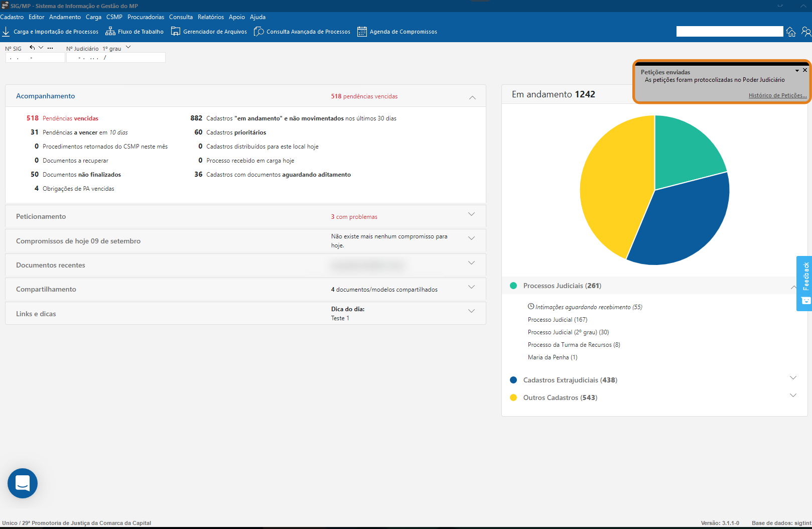Expand the Compartilhamento section
This screenshot has width=812, height=529.
(x=471, y=287)
